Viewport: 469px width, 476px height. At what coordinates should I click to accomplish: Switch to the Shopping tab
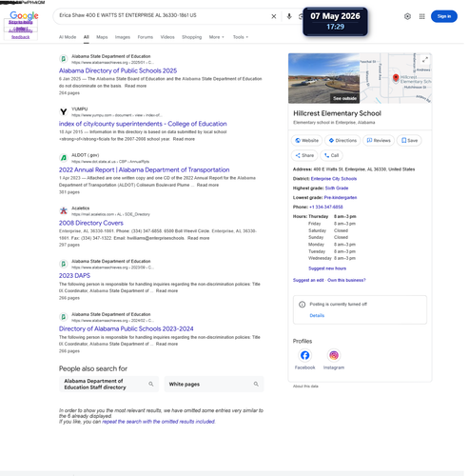click(193, 37)
